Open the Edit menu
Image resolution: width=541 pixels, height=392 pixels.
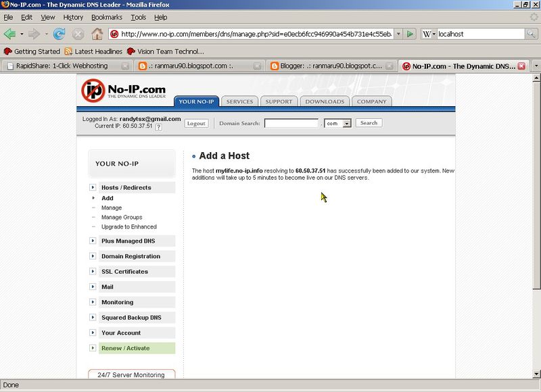coord(26,18)
